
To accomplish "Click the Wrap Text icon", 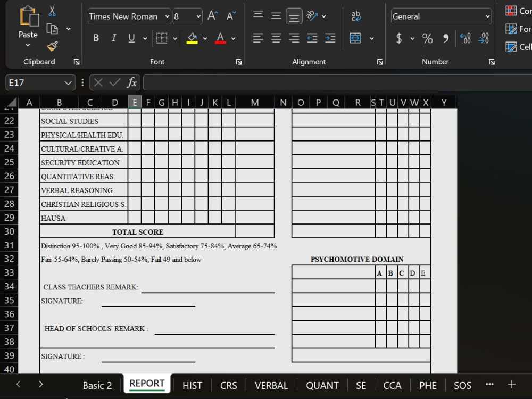I will [x=356, y=16].
